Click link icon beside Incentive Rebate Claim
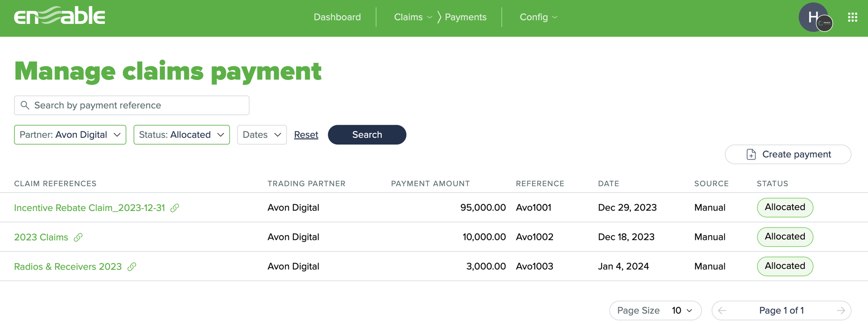This screenshot has width=868, height=324. pos(175,208)
